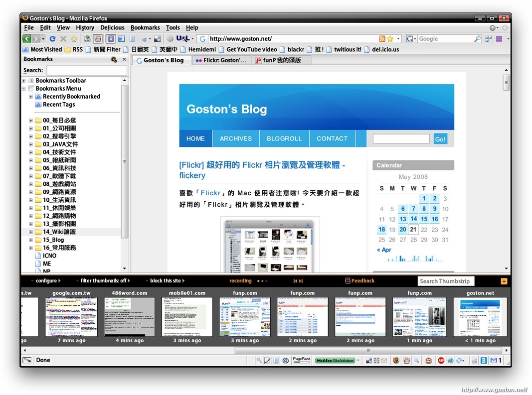
Task: Collapse the Bookmarks Menu tree node
Action: click(x=24, y=89)
